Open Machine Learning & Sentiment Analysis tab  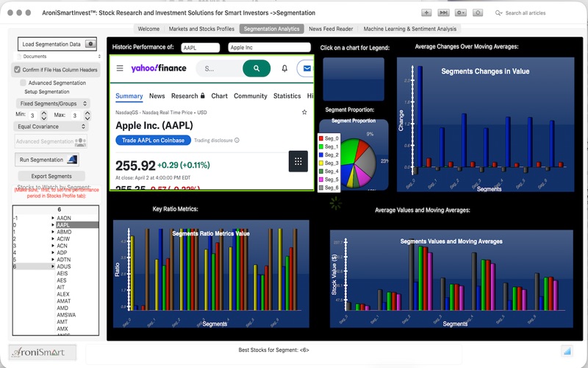pyautogui.click(x=410, y=29)
